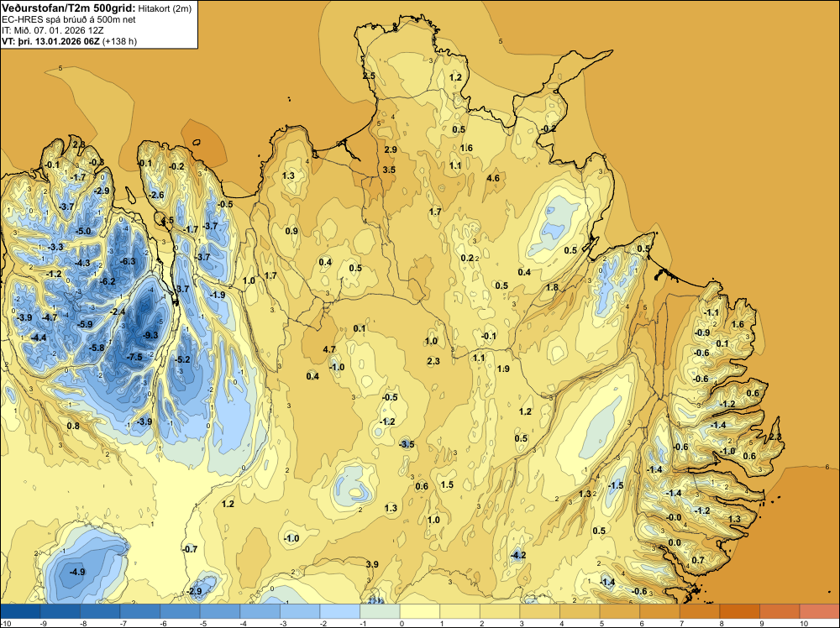Screen dimensions: 840x628
Task: Click the pale yellow legend swatch, 0 to 1
Action: (420, 611)
